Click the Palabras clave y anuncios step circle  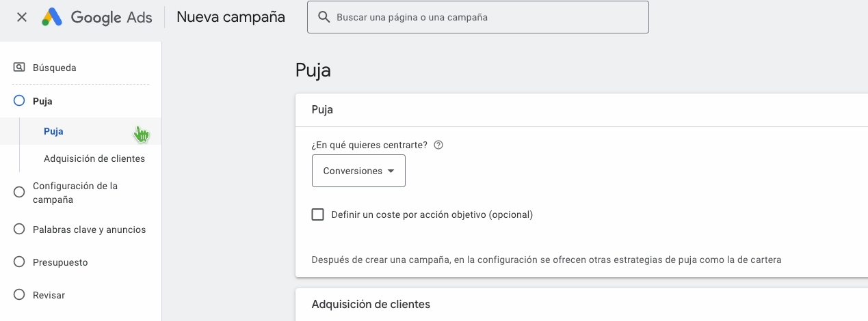(x=19, y=229)
